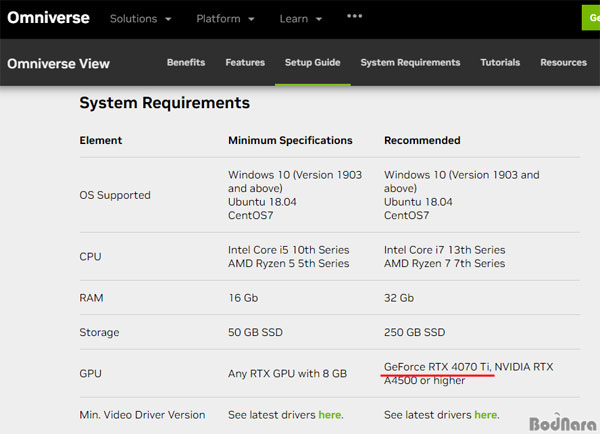Click 'GeForce RTX 4070 Ti' recommended GPU text
This screenshot has width=600, height=434.
coord(438,367)
